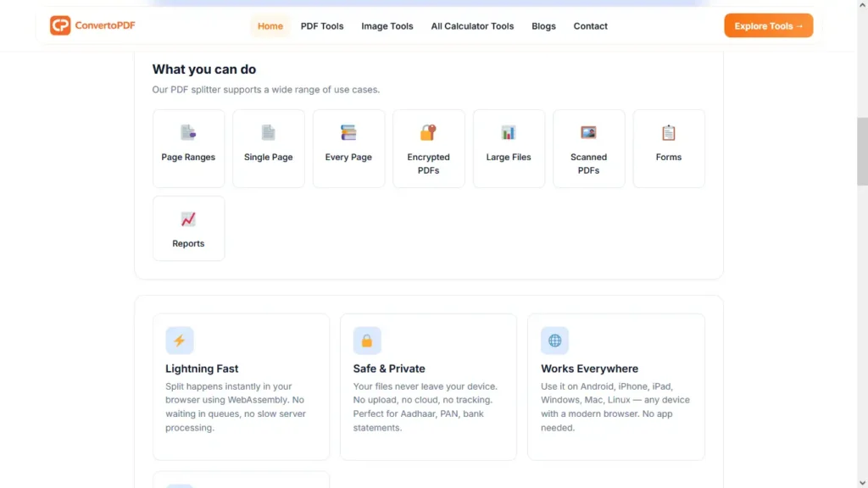Click the Safe & Private padlock icon
The image size is (868, 488).
367,341
